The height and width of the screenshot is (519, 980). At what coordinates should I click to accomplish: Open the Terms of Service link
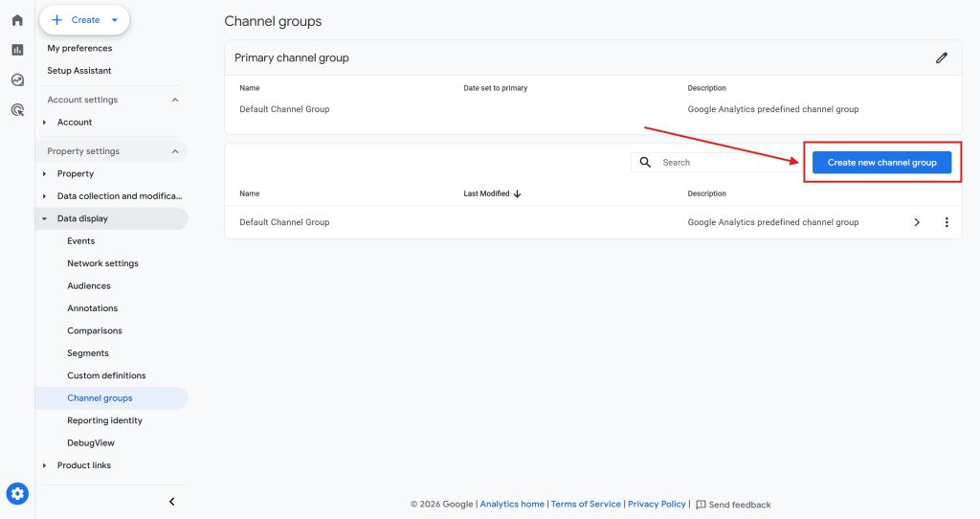(x=586, y=504)
